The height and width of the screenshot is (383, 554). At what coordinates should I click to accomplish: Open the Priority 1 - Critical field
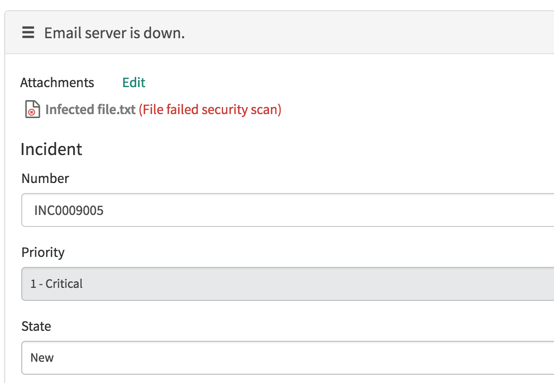click(287, 284)
